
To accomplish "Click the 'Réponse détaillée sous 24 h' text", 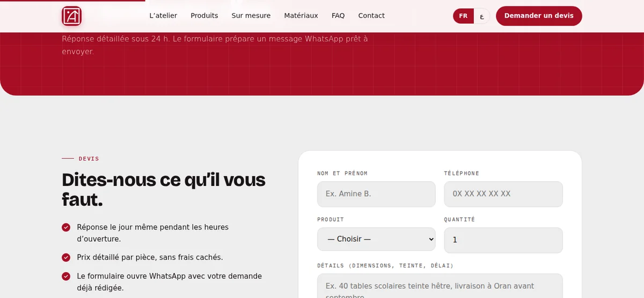I will 215,45.
